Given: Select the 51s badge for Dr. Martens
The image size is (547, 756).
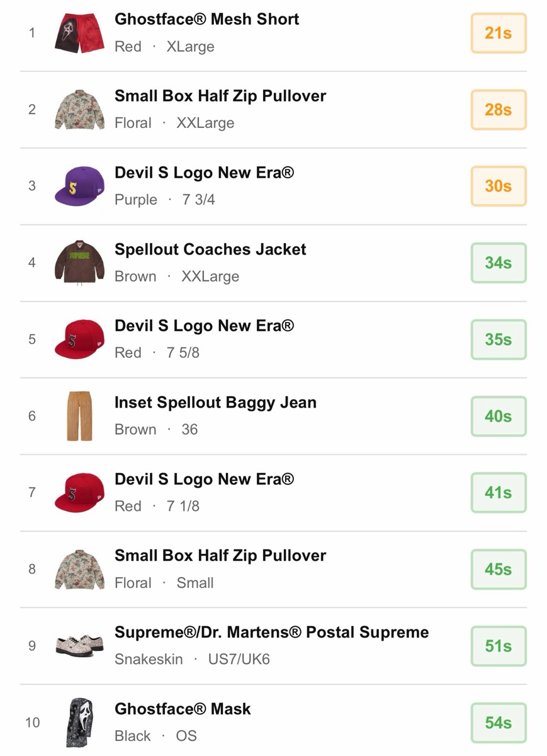Looking at the screenshot, I should [498, 646].
